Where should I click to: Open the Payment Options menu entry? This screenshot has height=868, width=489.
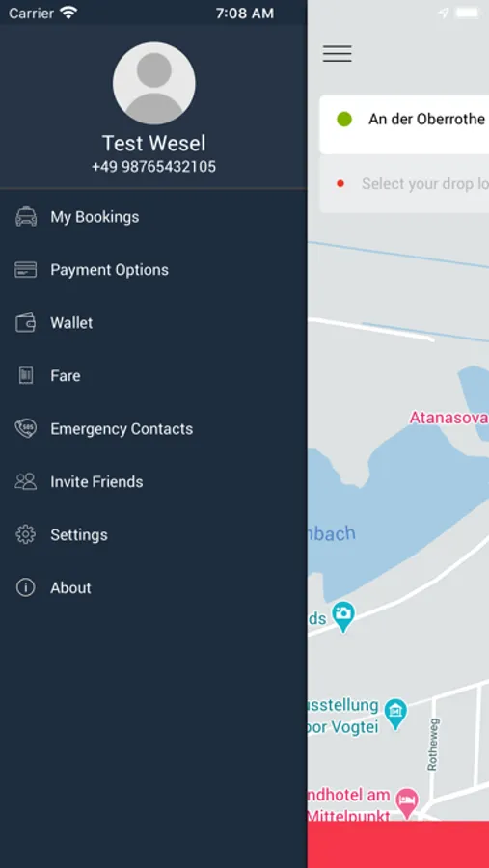(x=153, y=270)
